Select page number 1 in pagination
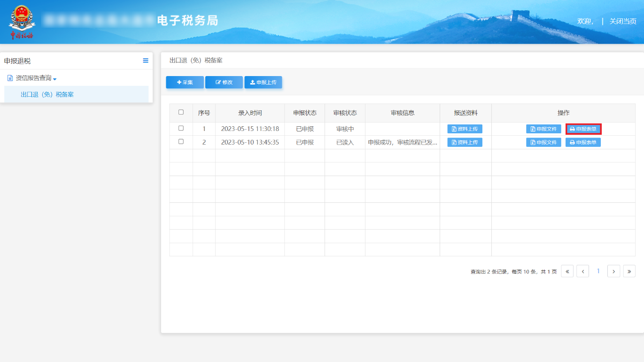 (598, 271)
